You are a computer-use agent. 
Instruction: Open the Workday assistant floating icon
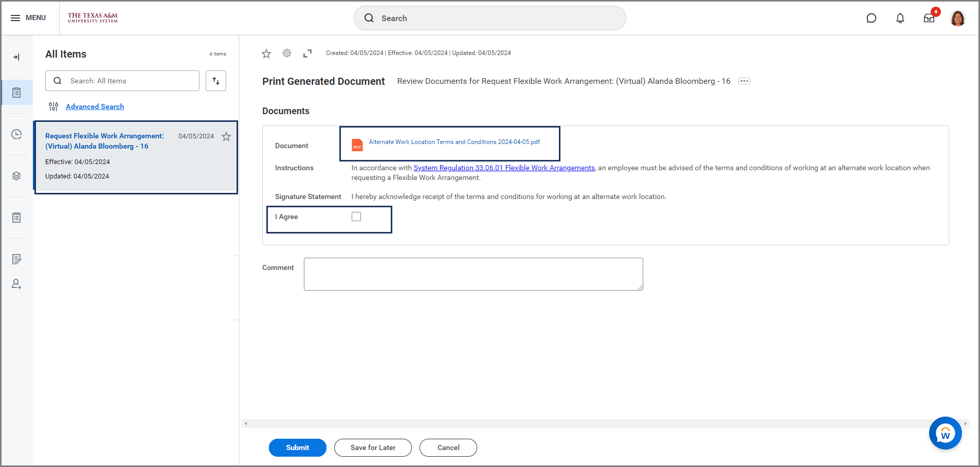click(945, 433)
